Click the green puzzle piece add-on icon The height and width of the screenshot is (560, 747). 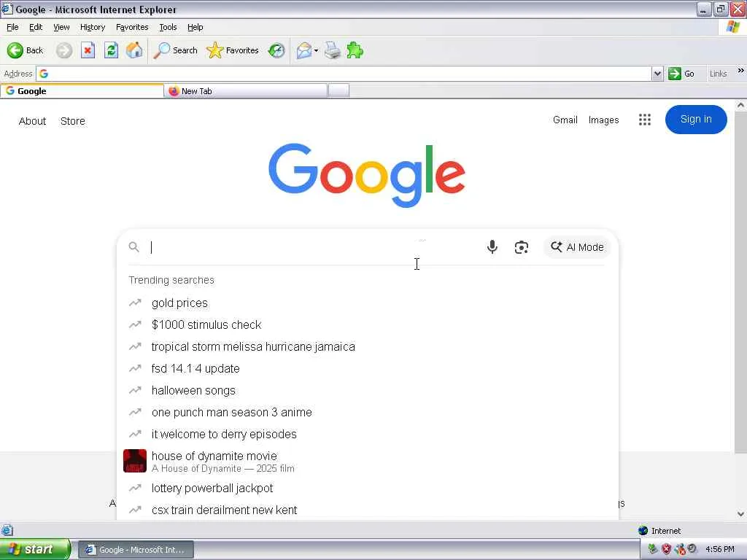pos(355,50)
